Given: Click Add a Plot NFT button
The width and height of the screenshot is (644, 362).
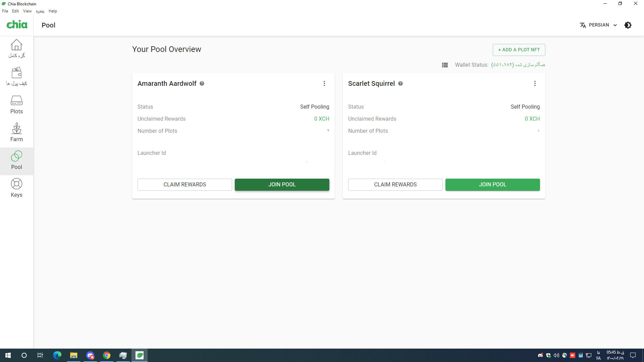Looking at the screenshot, I should pyautogui.click(x=519, y=50).
